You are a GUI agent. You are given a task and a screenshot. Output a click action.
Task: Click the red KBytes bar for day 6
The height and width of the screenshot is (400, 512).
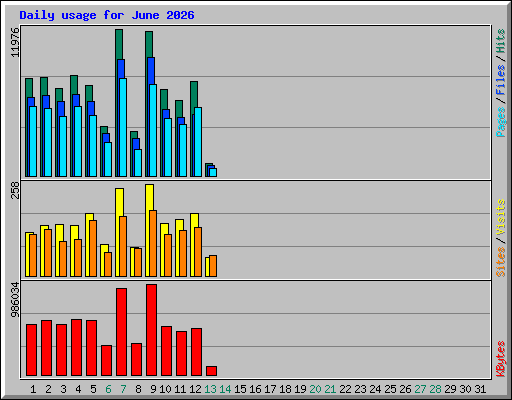106,361
